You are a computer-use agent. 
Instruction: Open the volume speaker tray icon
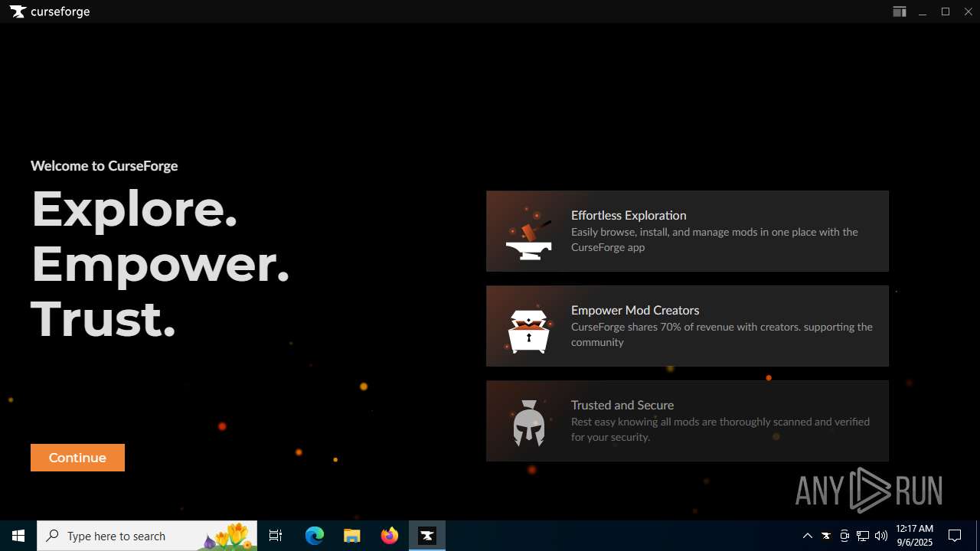[881, 536]
